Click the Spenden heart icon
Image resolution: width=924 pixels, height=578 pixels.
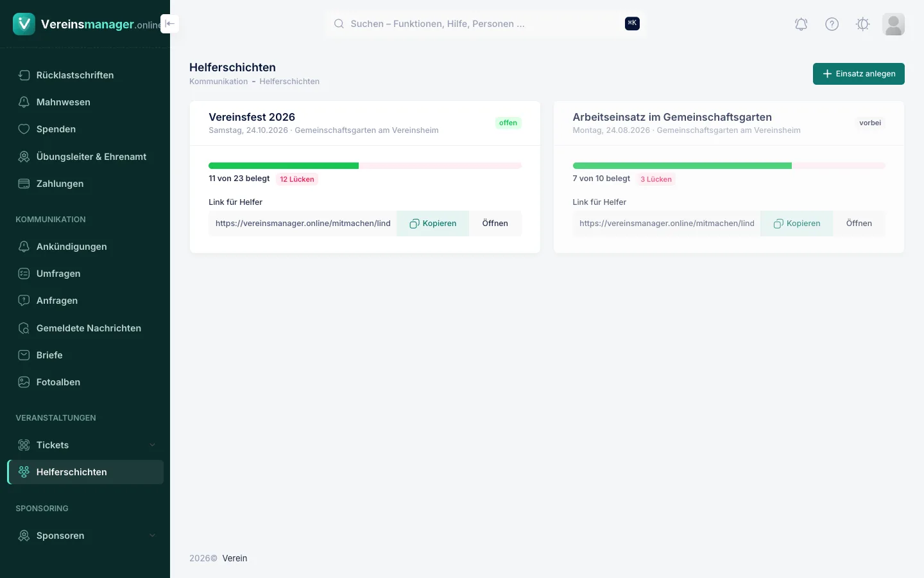24,129
